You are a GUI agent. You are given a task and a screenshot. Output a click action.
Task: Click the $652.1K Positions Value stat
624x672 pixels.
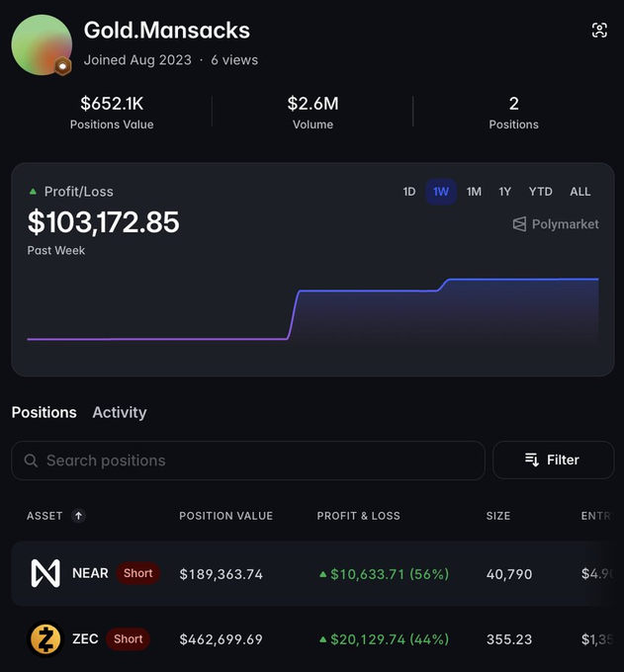(x=112, y=112)
